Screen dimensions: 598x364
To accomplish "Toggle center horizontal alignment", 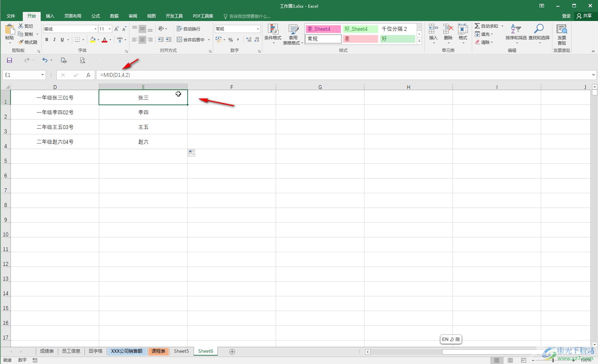I will click(142, 40).
